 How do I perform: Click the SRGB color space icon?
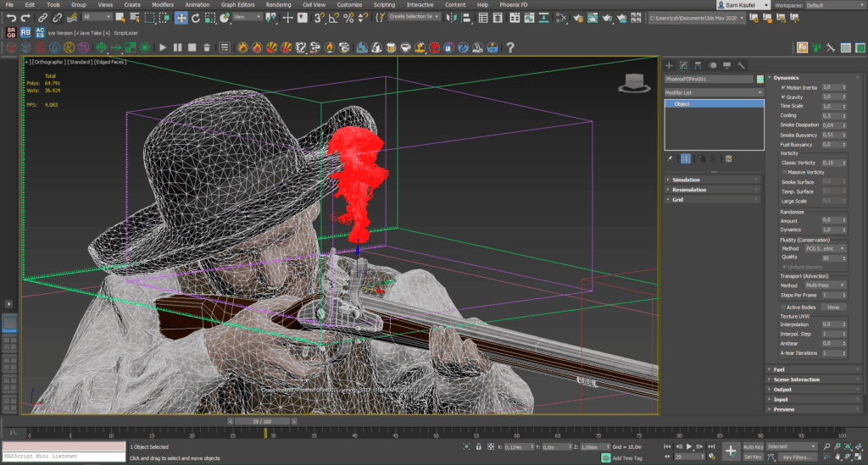click(11, 33)
